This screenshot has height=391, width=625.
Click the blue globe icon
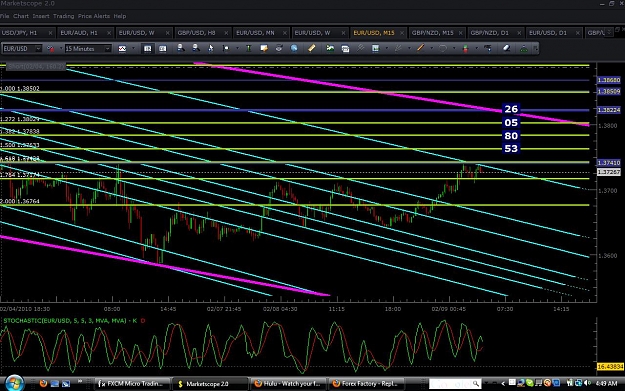click(294, 48)
